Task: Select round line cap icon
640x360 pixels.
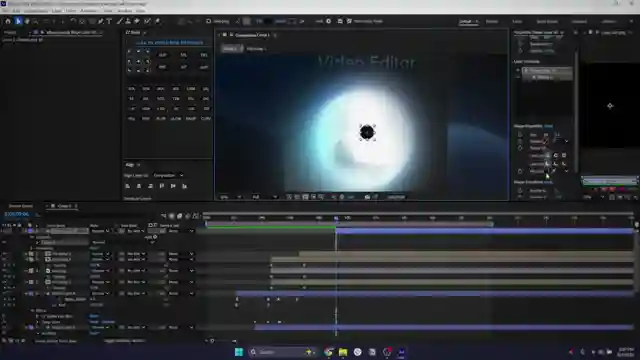Action: click(x=556, y=156)
